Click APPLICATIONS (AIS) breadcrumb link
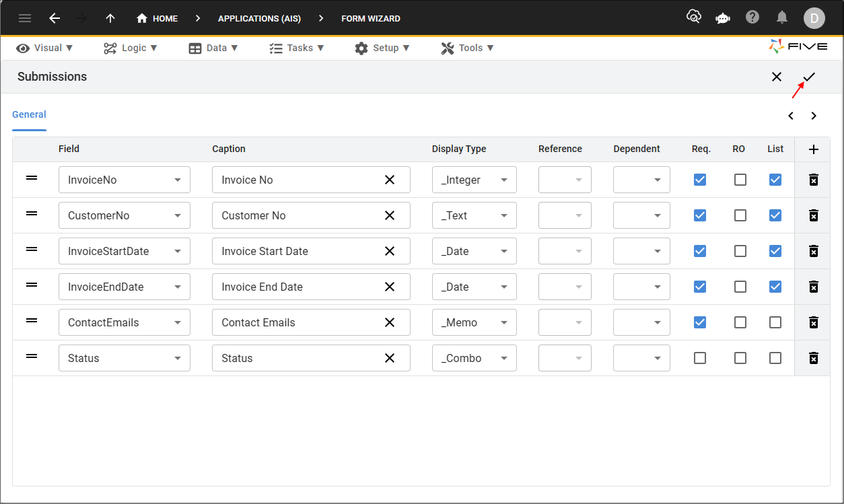Image resolution: width=844 pixels, height=504 pixels. [x=259, y=18]
